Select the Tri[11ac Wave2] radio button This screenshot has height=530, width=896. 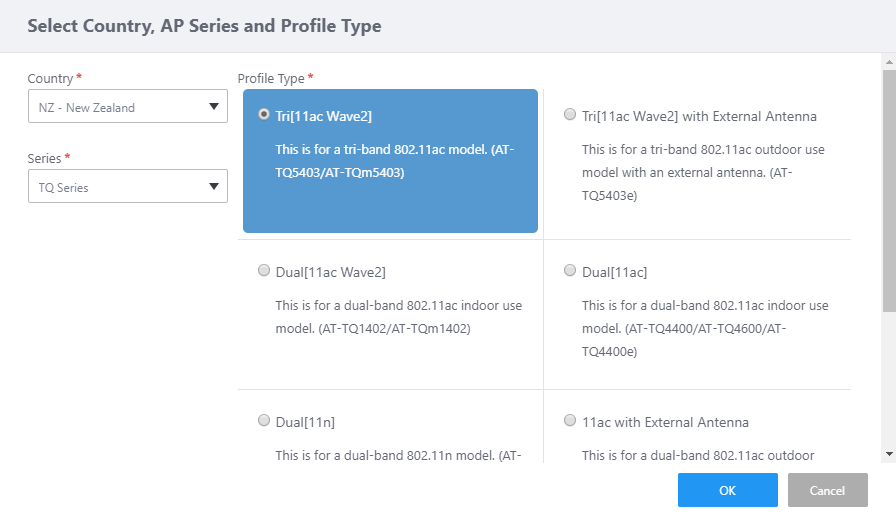(x=264, y=115)
